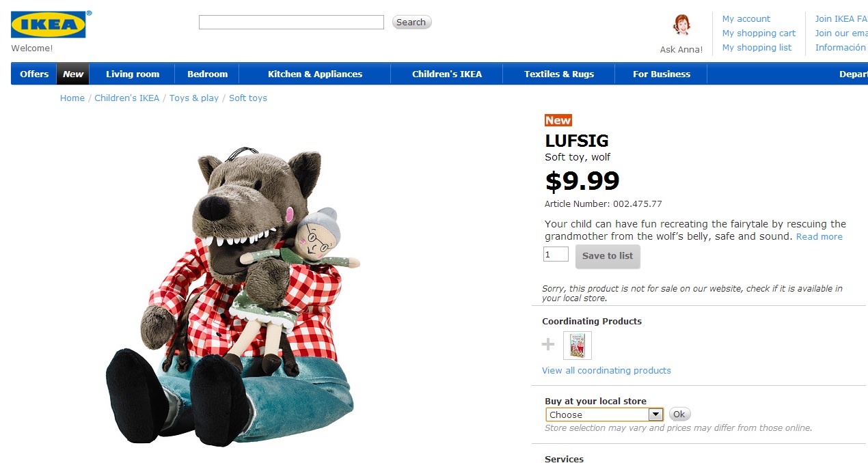Image resolution: width=868 pixels, height=463 pixels.
Task: Click the IKEA logo
Action: (x=48, y=25)
